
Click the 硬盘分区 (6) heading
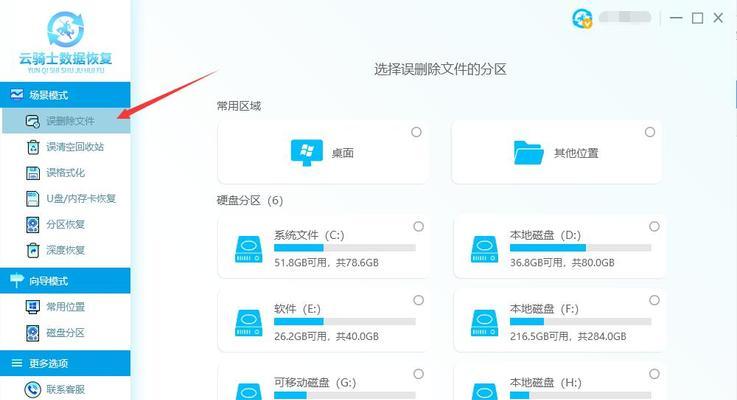tap(250, 201)
